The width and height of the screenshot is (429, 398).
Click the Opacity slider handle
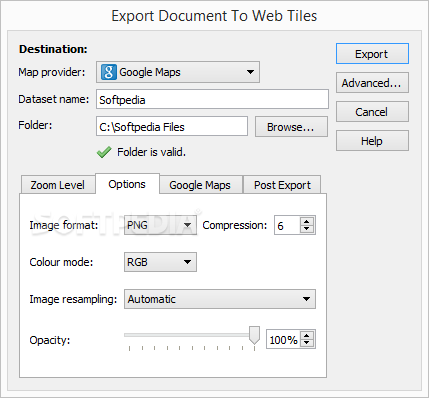(255, 335)
